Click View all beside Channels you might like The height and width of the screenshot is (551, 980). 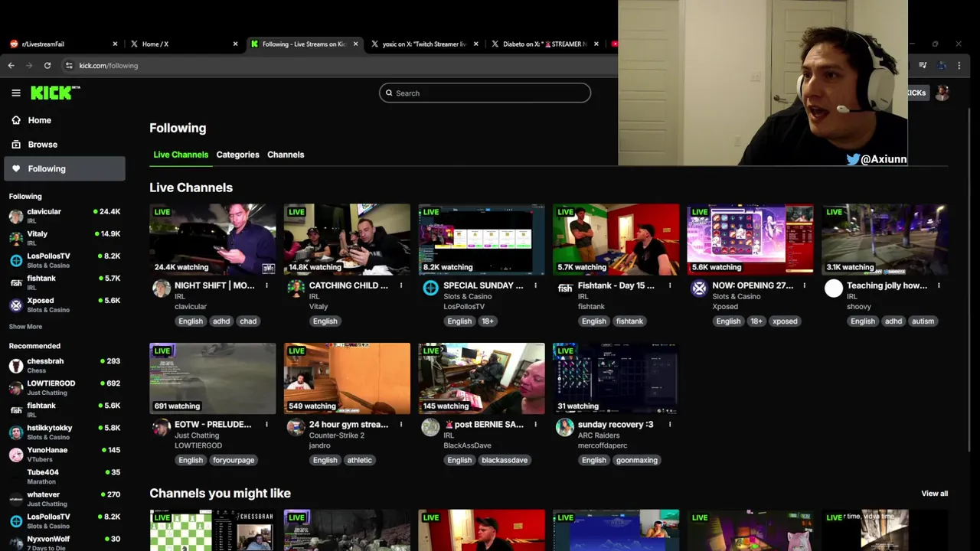[934, 494]
